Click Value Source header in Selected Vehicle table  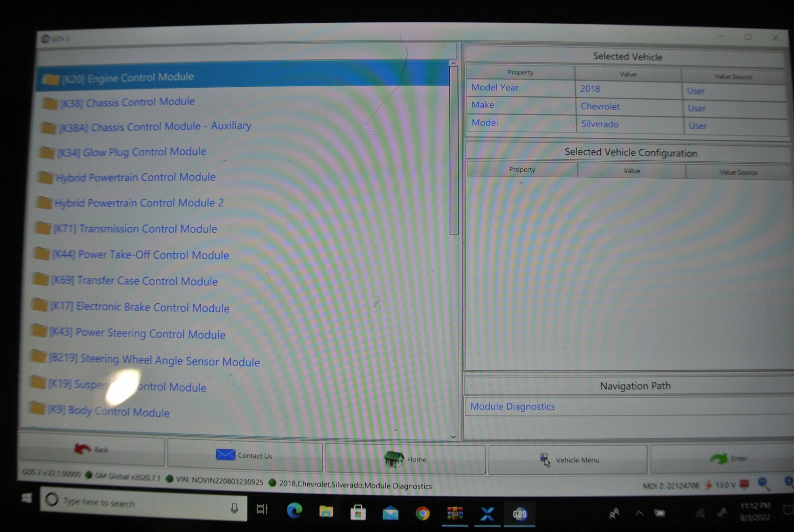(733, 76)
